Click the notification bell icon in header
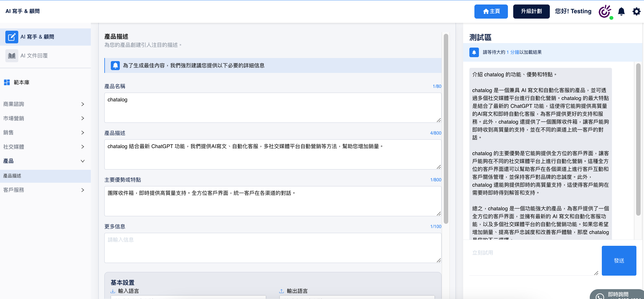This screenshot has width=644, height=299. point(621,12)
